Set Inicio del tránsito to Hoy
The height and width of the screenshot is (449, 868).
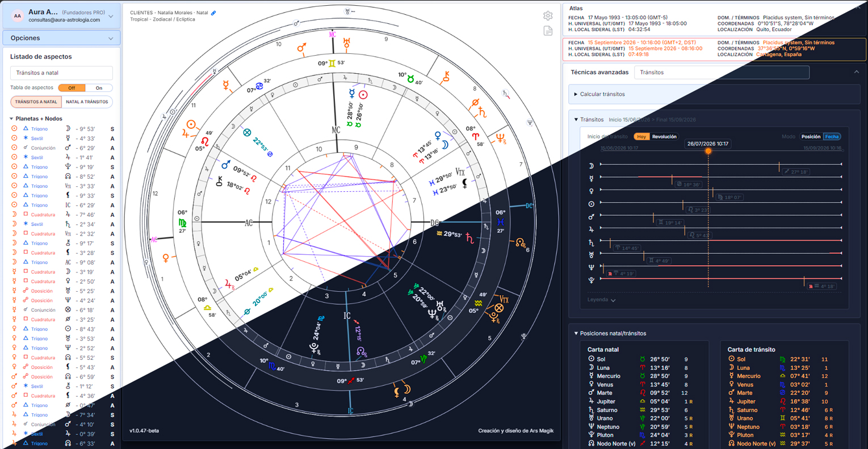click(641, 137)
